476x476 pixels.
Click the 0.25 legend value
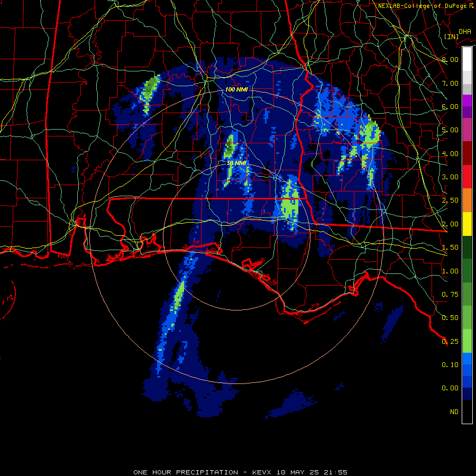450,342
